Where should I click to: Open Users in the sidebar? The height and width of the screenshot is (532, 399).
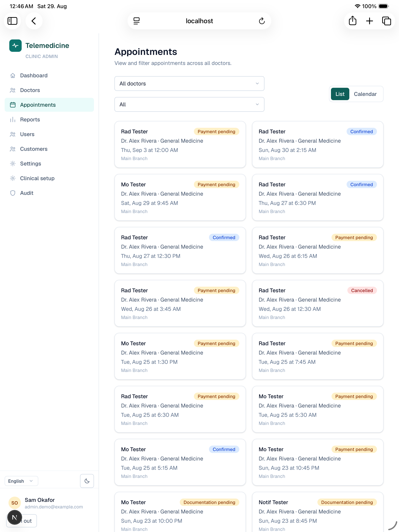[49, 134]
